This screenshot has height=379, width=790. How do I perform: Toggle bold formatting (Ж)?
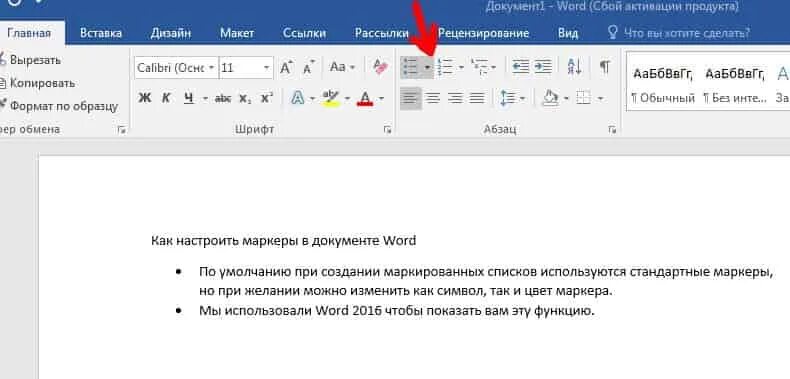(x=145, y=98)
